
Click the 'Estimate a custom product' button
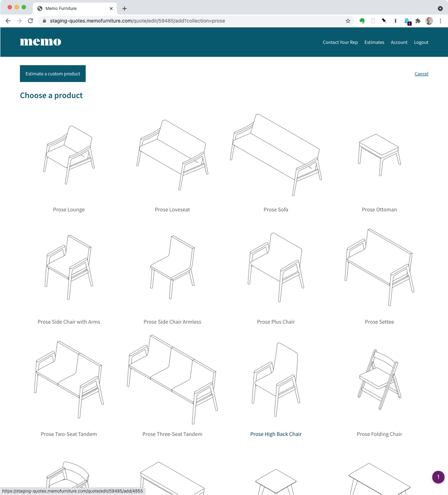pos(53,74)
